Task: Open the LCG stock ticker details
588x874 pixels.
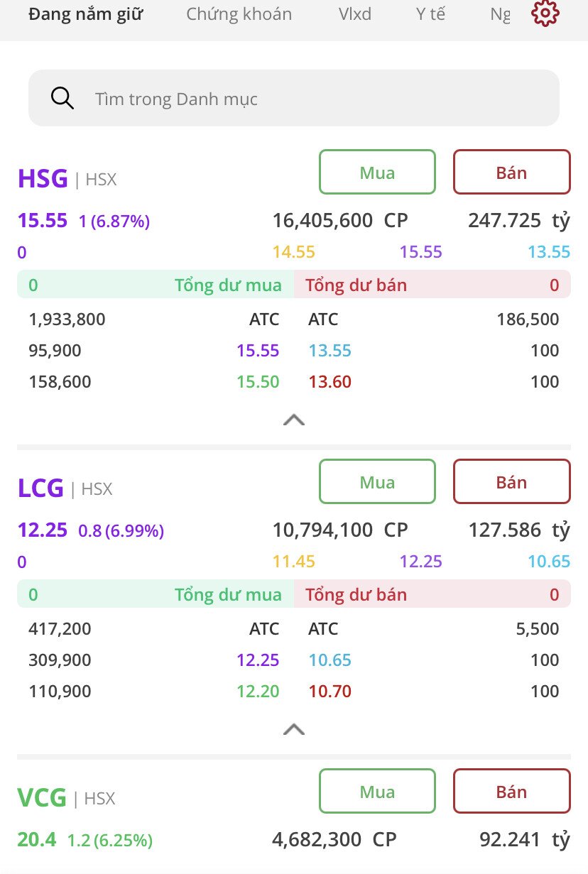Action: (x=40, y=488)
